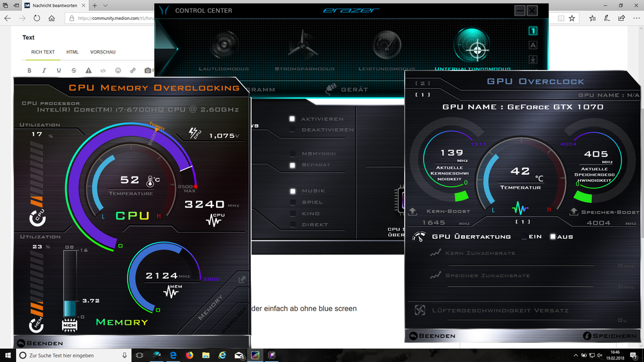
Task: Select the Lautlosmodus fan icon
Action: click(224, 45)
